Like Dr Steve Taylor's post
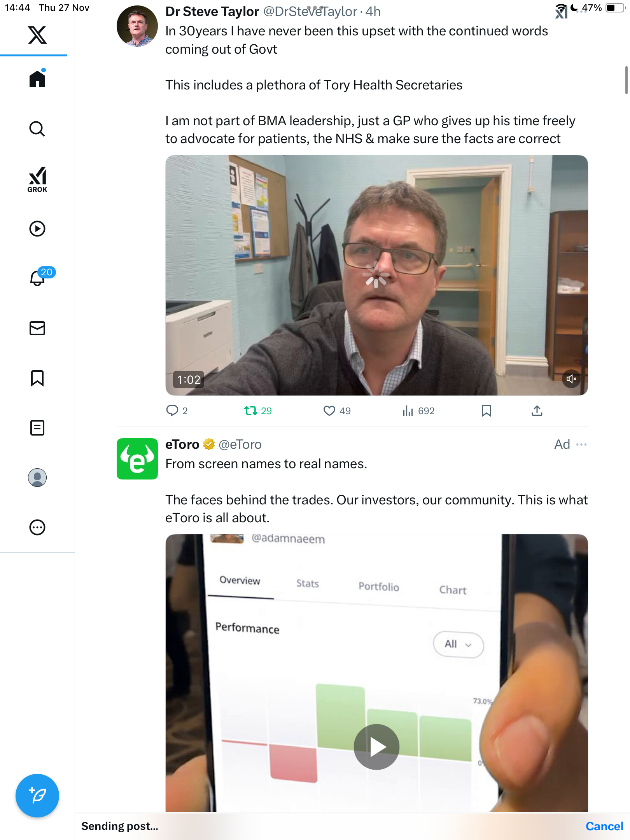This screenshot has width=630, height=840. click(329, 411)
